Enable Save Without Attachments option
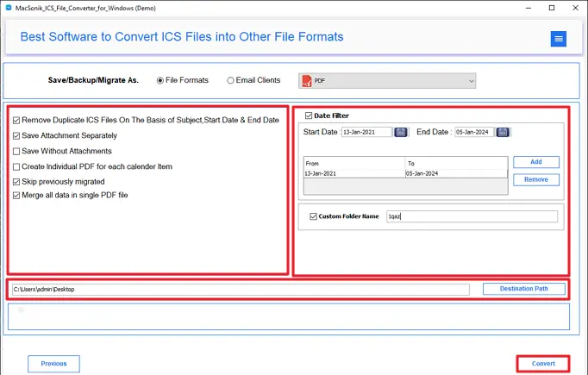The width and height of the screenshot is (588, 375). click(16, 151)
